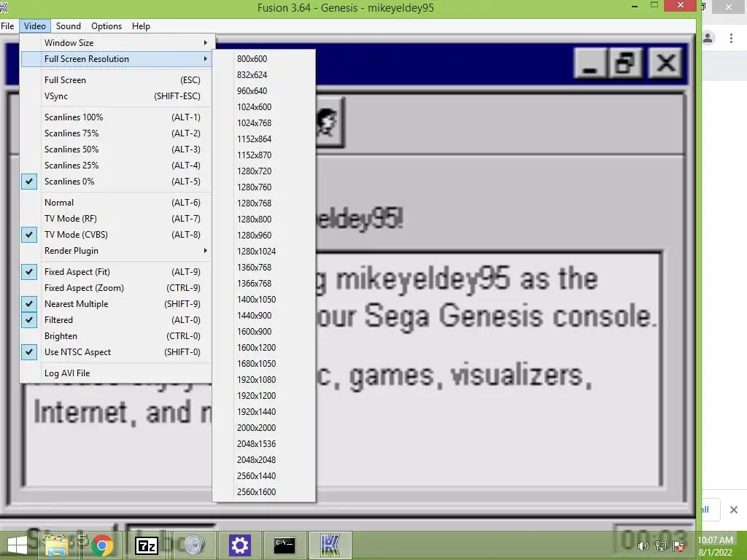Image resolution: width=747 pixels, height=560 pixels.
Task: Select 832x624 resolution
Action: (264, 75)
